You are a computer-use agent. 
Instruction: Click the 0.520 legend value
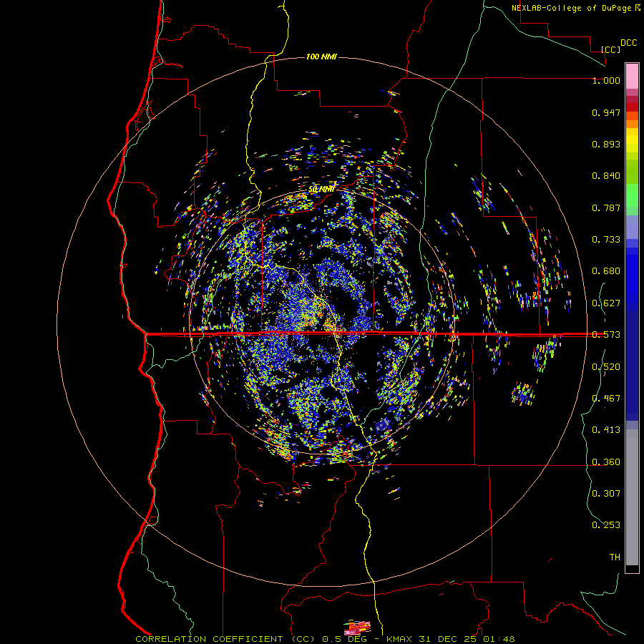pos(606,367)
